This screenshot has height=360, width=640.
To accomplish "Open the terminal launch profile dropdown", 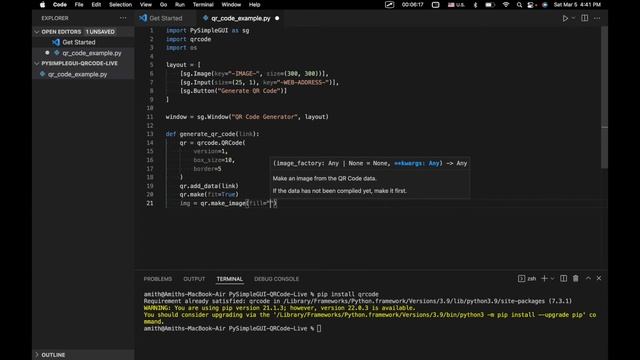I will pyautogui.click(x=553, y=279).
